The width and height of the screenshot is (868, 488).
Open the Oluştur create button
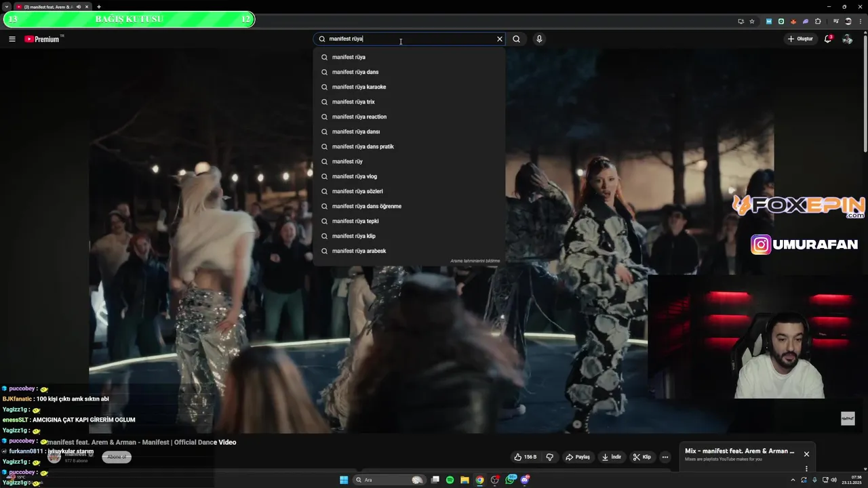[x=800, y=39]
